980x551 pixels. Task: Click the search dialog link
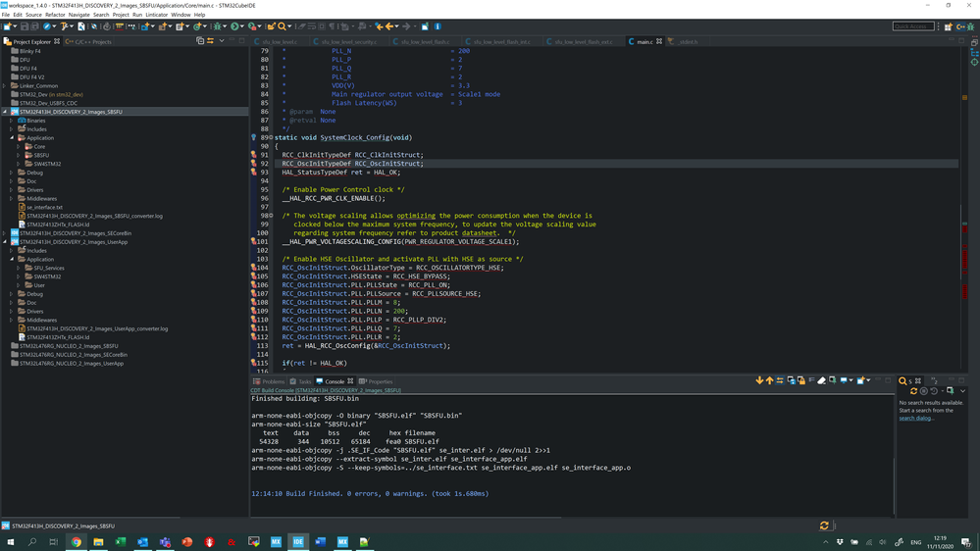pyautogui.click(x=915, y=418)
